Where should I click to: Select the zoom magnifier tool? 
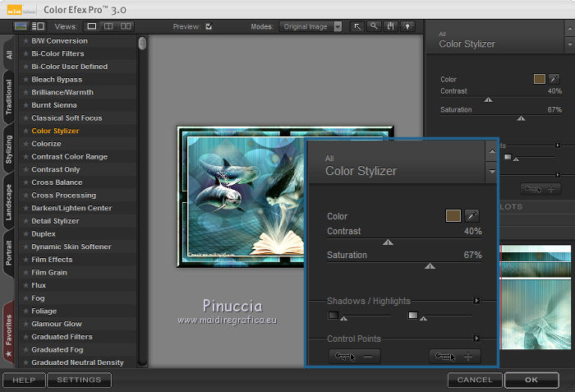[373, 26]
